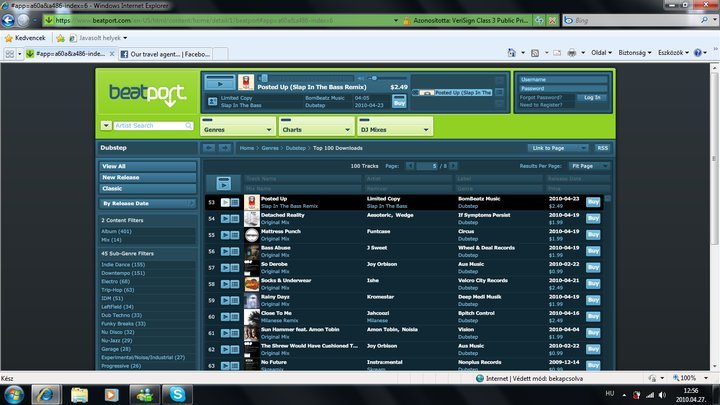Toggle the Indie Dance (155) sub-genre filter

point(123,264)
